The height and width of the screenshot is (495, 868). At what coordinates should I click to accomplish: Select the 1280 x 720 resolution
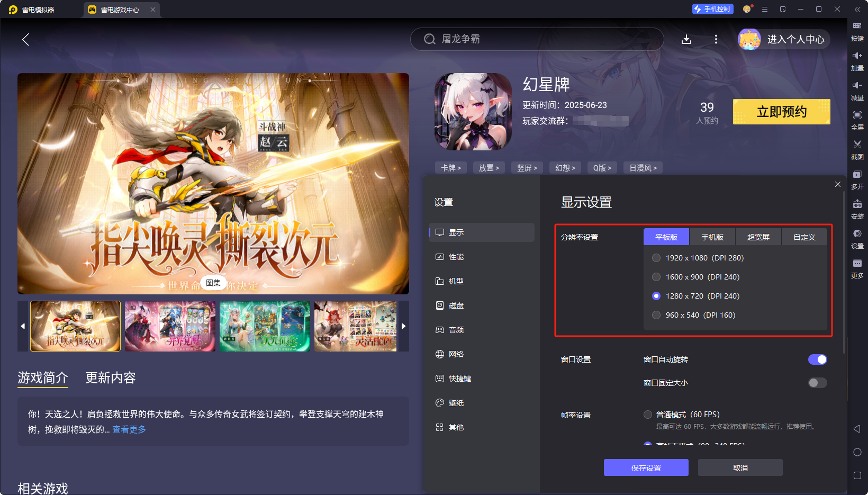[656, 296]
